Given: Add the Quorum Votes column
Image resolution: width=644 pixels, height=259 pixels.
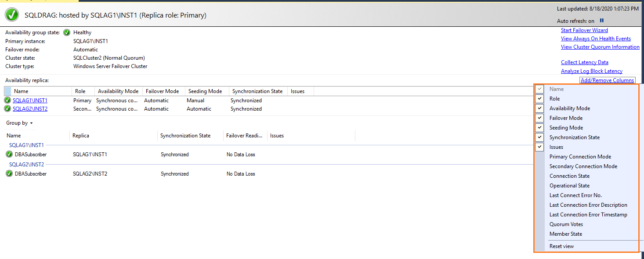Looking at the screenshot, I should (x=566, y=224).
